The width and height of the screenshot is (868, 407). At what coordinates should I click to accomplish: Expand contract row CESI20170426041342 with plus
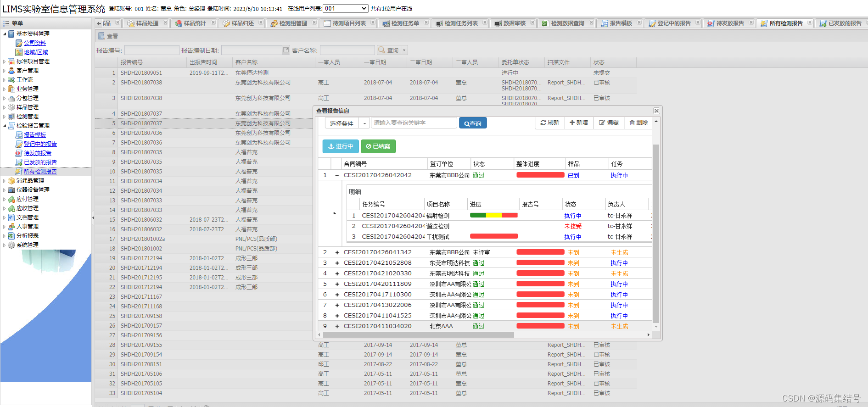(x=337, y=252)
